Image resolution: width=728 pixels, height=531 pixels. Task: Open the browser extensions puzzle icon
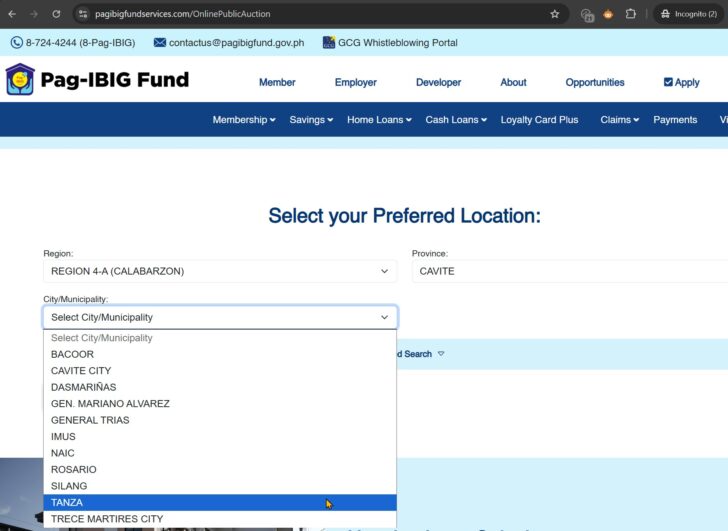tap(631, 14)
